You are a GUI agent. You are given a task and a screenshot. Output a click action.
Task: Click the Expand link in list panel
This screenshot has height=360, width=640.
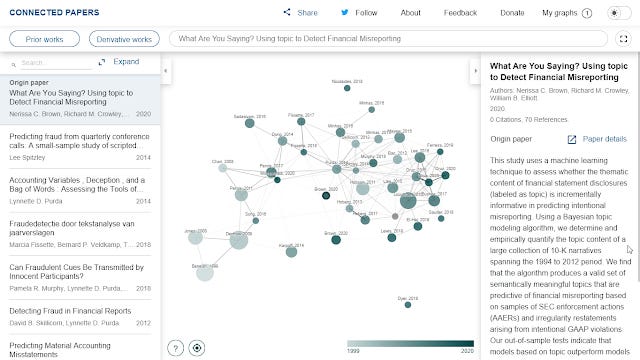click(x=126, y=62)
